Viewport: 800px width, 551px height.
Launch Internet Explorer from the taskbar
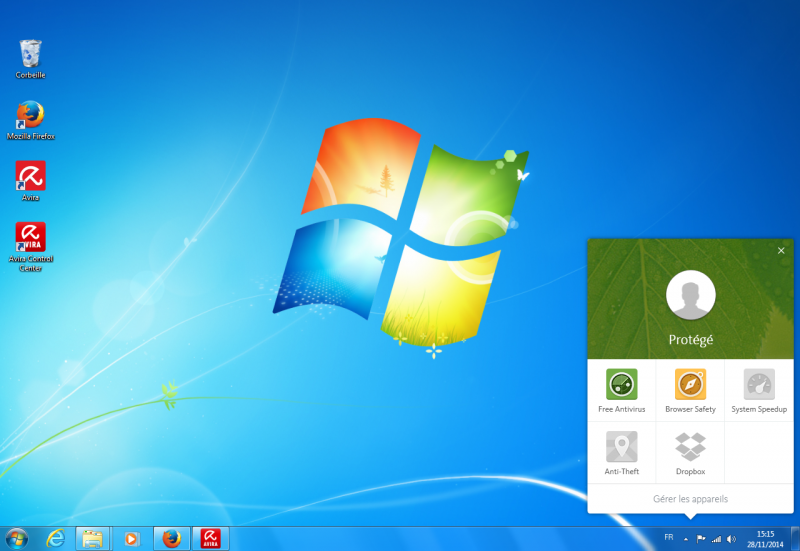[x=56, y=539]
